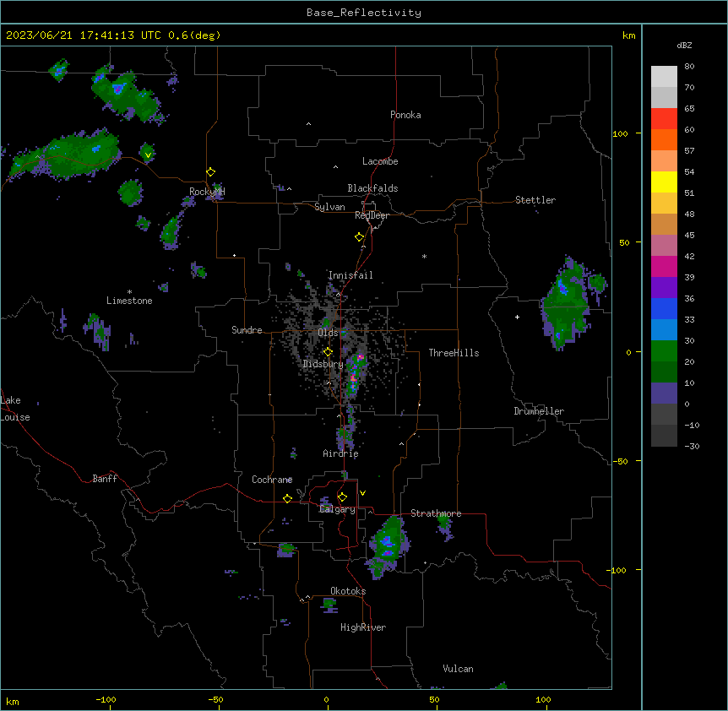Click the intense storm core east of Didsbury

click(x=355, y=374)
